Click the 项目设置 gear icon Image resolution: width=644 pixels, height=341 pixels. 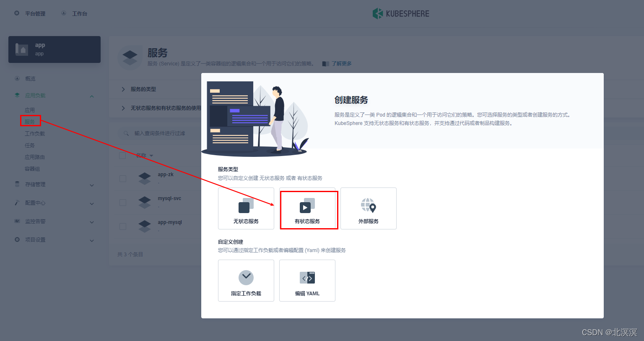pyautogui.click(x=17, y=239)
